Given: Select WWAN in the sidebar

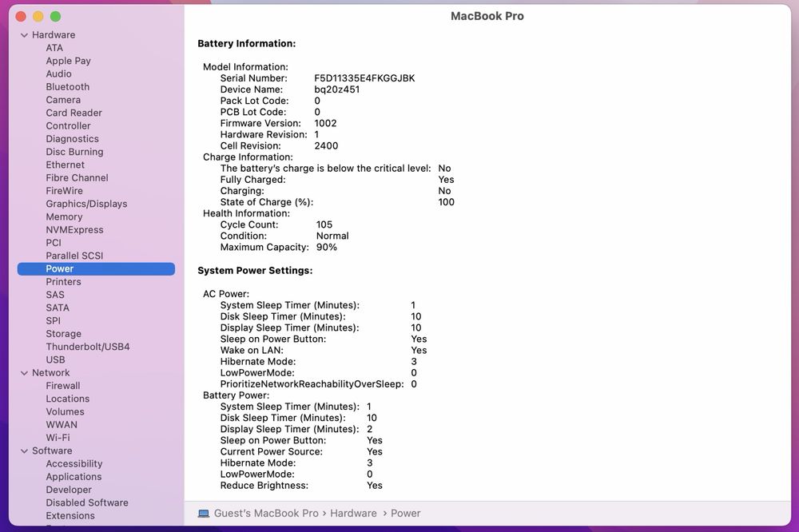Looking at the screenshot, I should 62,424.
